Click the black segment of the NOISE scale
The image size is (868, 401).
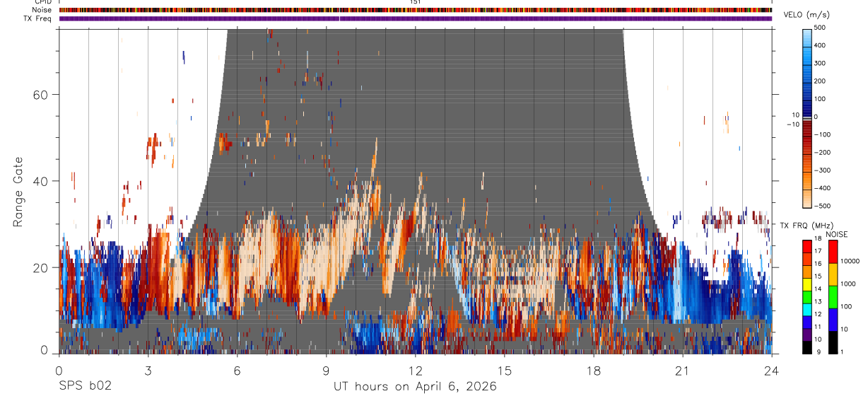(833, 342)
